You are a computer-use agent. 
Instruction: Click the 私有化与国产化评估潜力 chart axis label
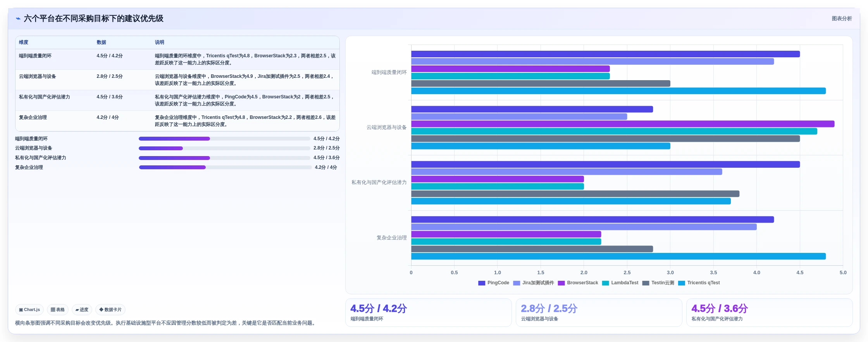(x=379, y=182)
